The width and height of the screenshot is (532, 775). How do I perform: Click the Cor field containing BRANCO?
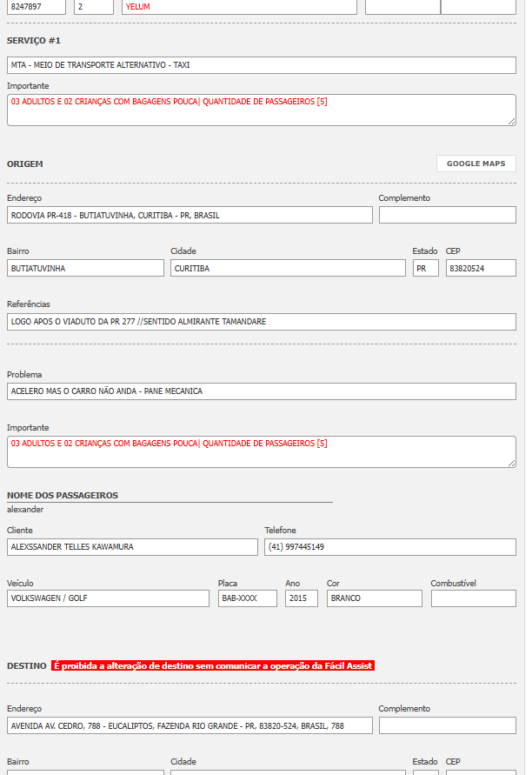tap(374, 598)
